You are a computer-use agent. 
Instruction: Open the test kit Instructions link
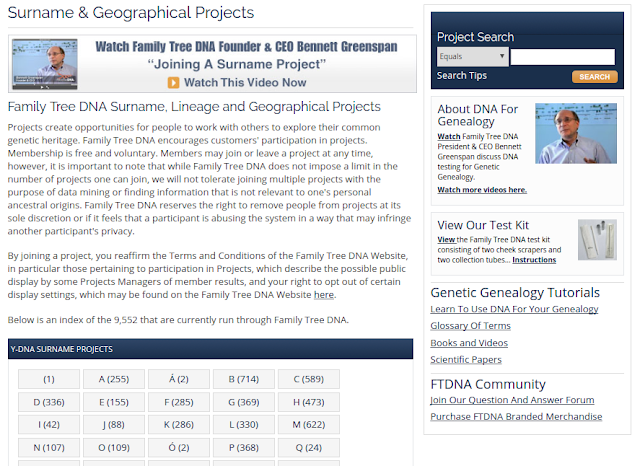(x=534, y=260)
